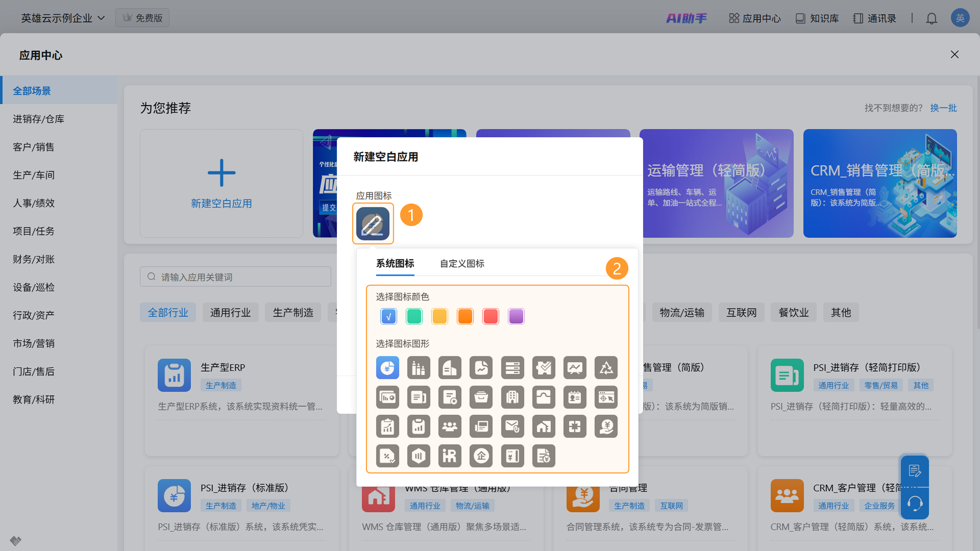
Task: Pick the three-people team icon shape
Action: [450, 426]
